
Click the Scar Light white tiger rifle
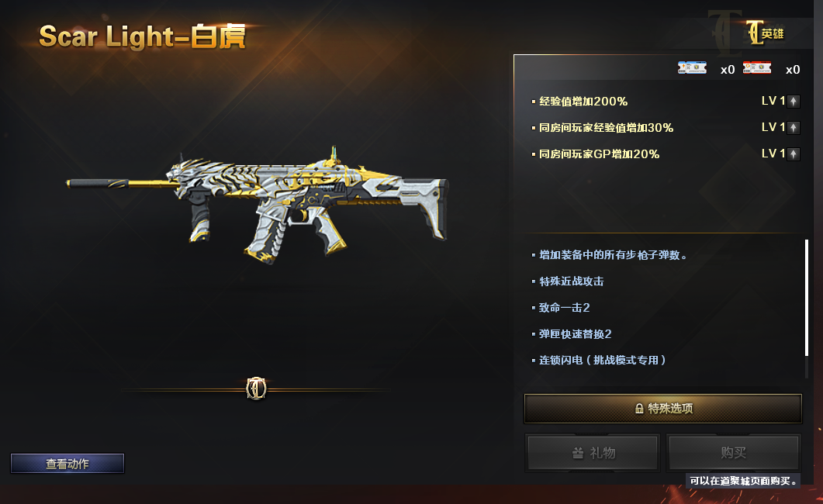tap(258, 205)
